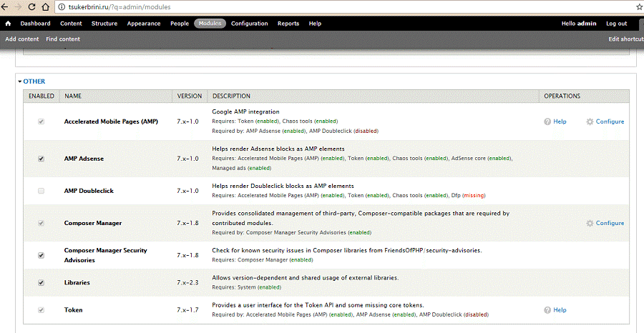Screen dimensions: 644x333
Task: Toggle the Composer Manager checkbox
Action: [x=41, y=223]
